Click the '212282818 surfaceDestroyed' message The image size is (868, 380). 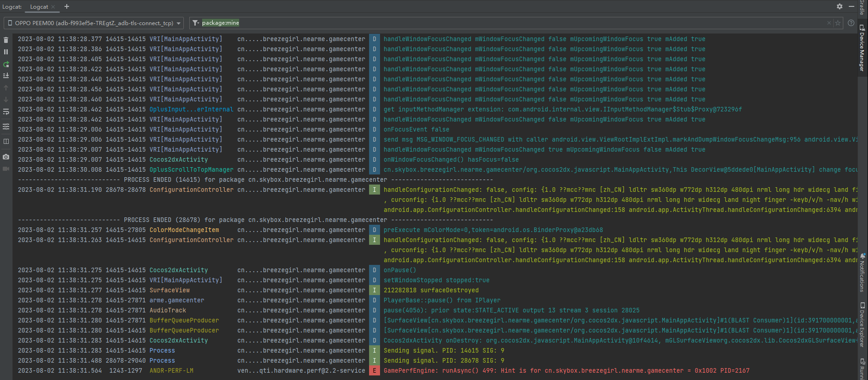click(431, 290)
